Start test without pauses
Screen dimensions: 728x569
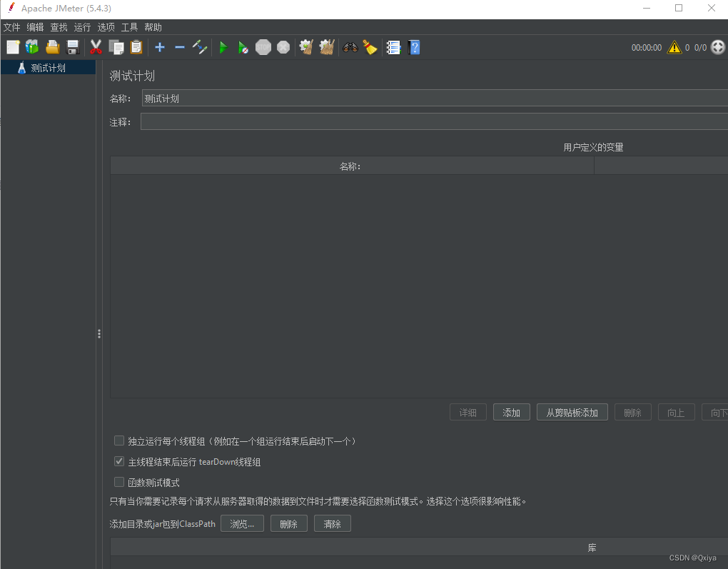[x=243, y=47]
